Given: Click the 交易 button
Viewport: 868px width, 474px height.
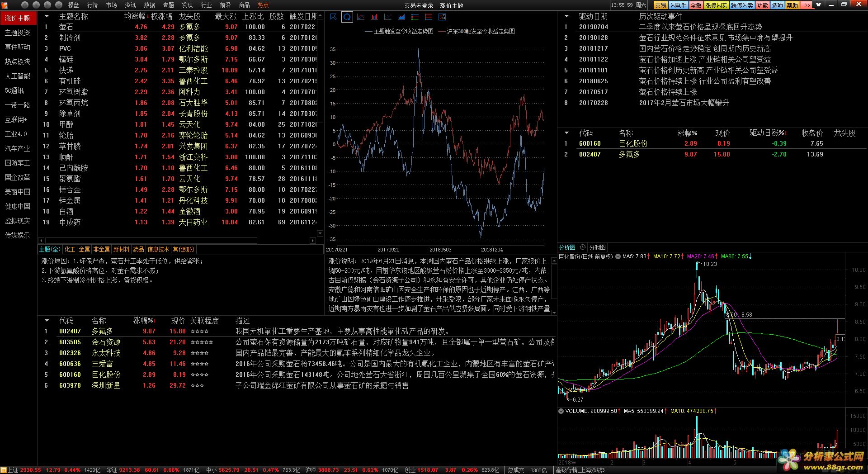Looking at the screenshot, I should point(660,5).
